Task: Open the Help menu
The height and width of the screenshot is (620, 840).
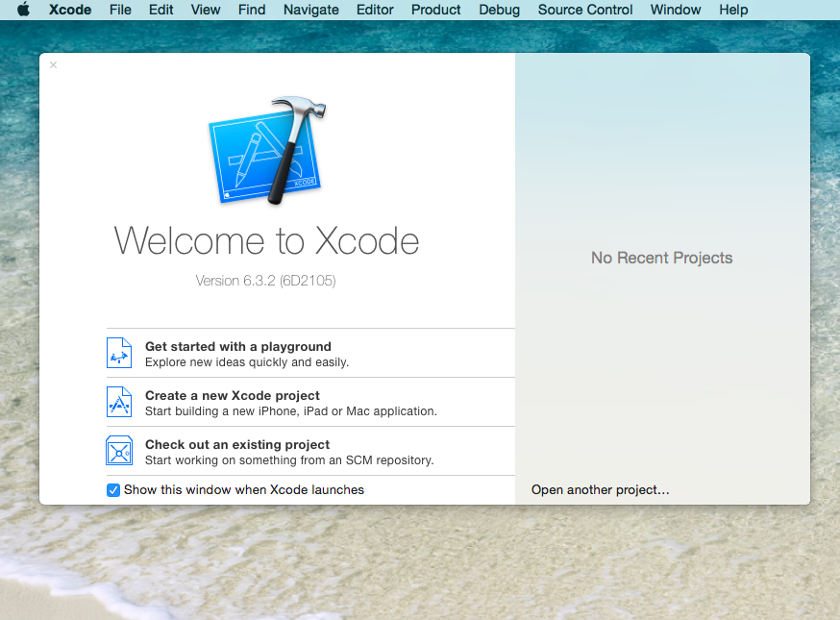Action: [733, 10]
